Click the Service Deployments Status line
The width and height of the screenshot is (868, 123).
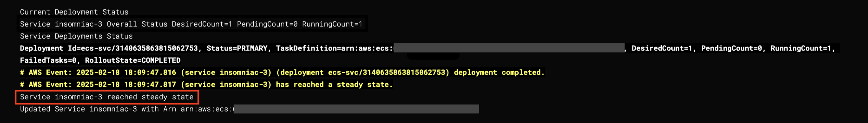76,36
